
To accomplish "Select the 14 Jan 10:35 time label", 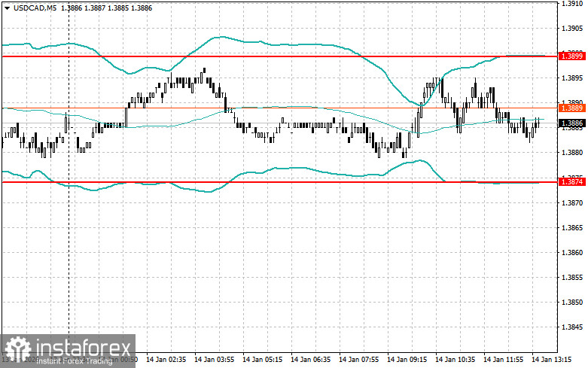I will pos(455,360).
